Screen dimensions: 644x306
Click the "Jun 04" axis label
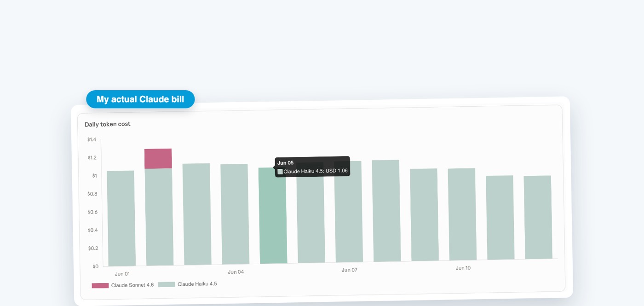click(x=236, y=272)
